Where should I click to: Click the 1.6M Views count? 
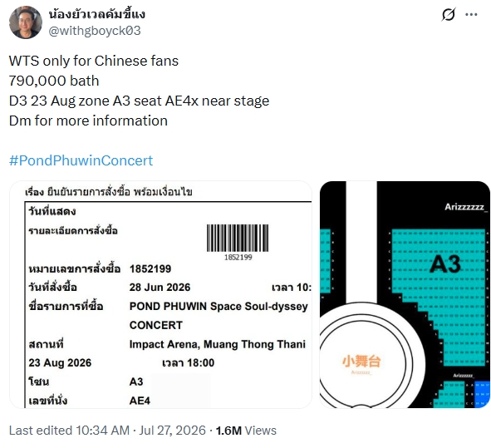point(246,431)
